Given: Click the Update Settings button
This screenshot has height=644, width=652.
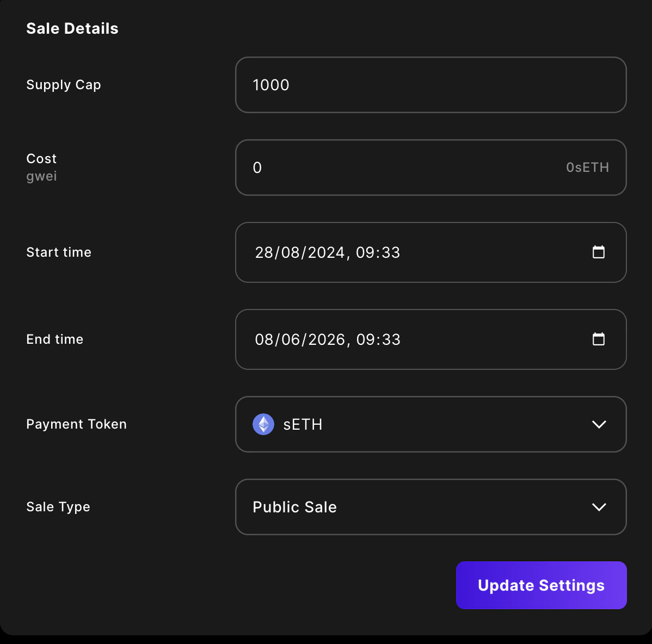Looking at the screenshot, I should 541,585.
